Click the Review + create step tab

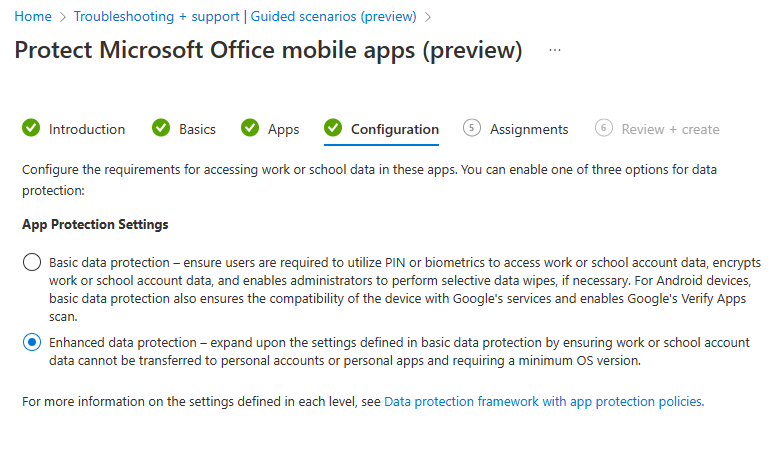tap(657, 129)
